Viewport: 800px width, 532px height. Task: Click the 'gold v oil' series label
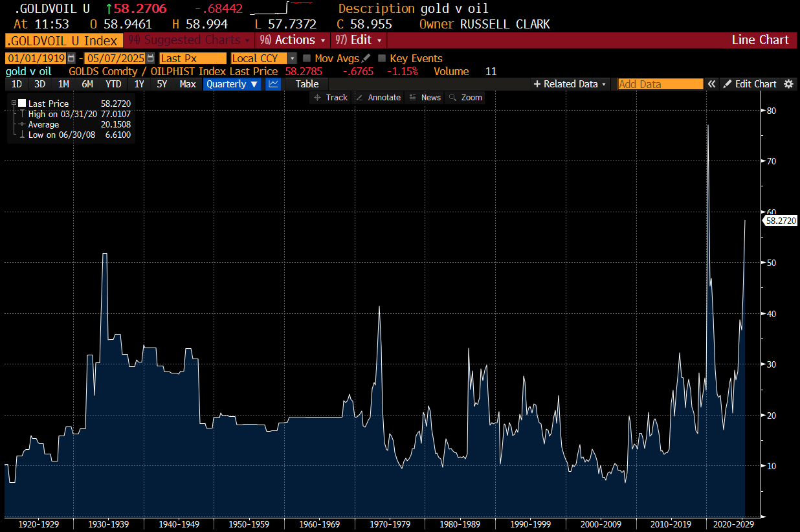point(28,71)
